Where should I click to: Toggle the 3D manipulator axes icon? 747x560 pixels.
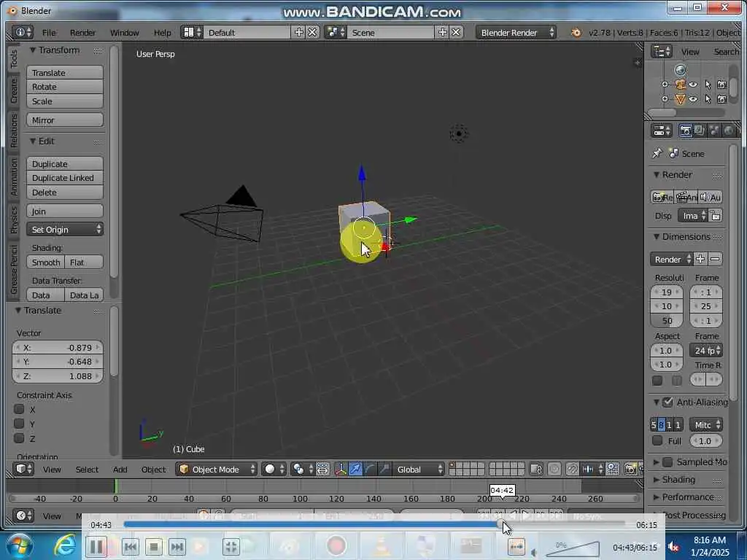[341, 469]
